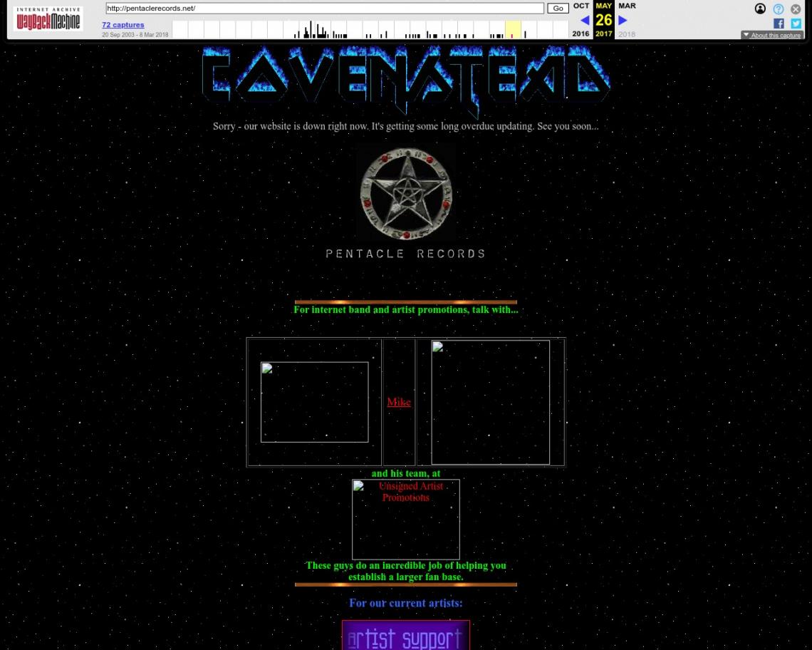
Task: Go to next capture arrow
Action: click(x=623, y=20)
